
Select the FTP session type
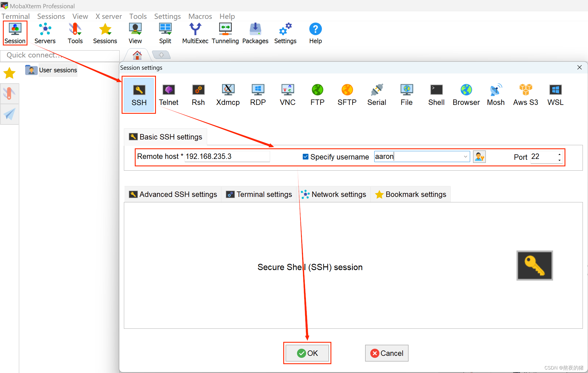pos(317,95)
